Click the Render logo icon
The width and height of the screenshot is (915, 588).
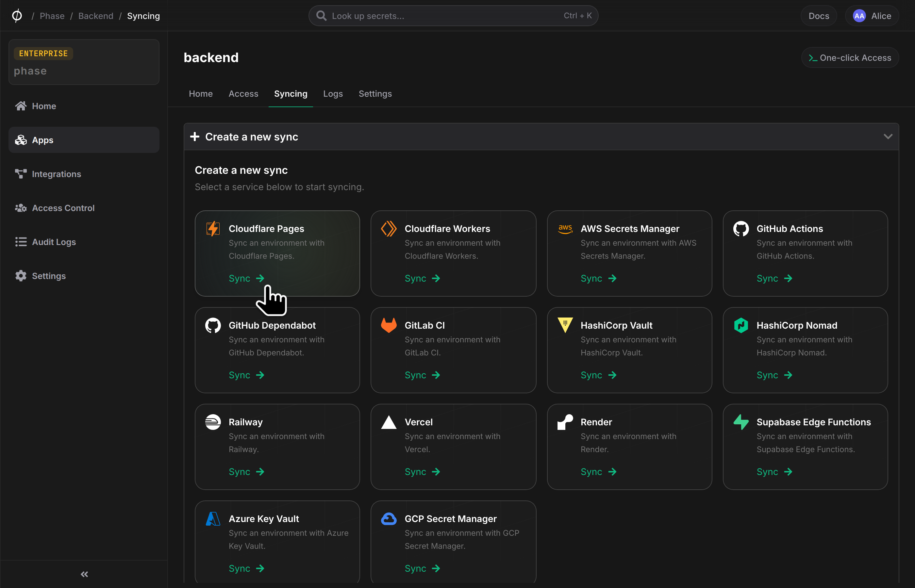click(x=565, y=422)
